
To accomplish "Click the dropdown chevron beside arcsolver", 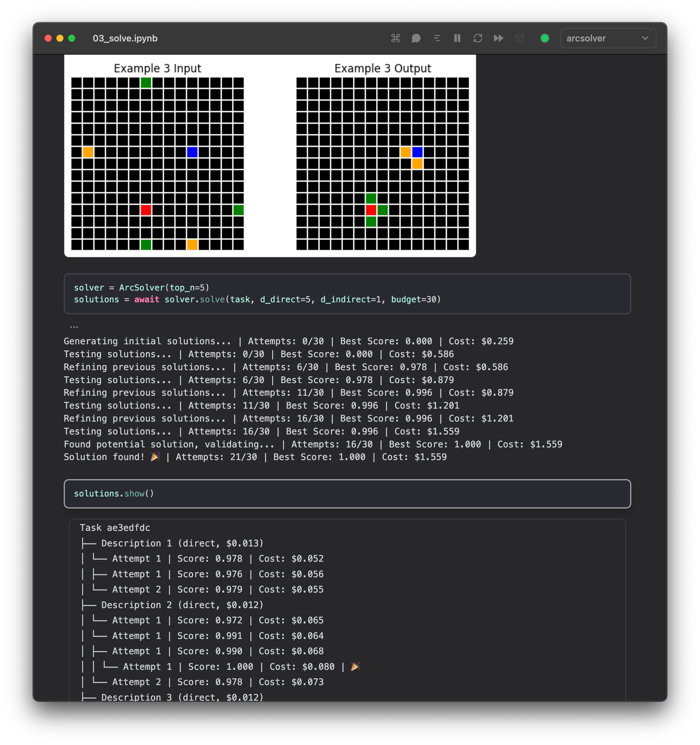I will [x=645, y=38].
